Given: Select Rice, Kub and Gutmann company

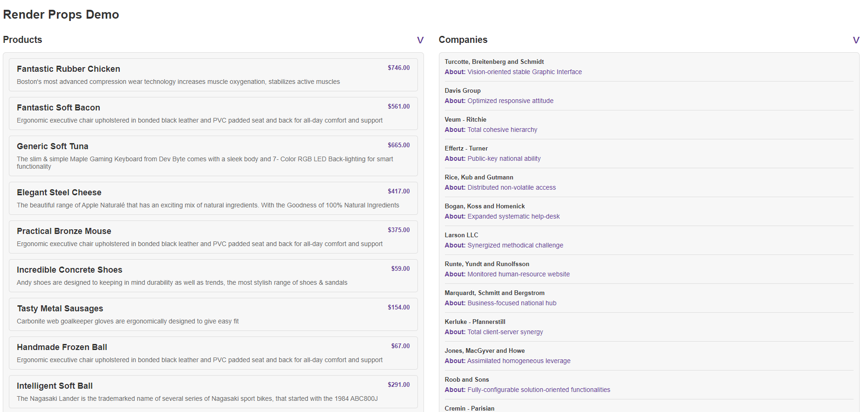Looking at the screenshot, I should (479, 177).
